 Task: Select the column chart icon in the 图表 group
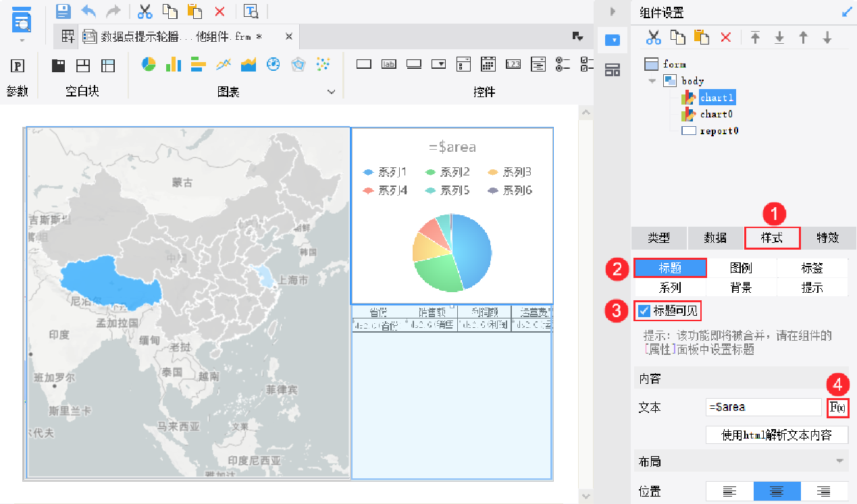click(x=174, y=64)
